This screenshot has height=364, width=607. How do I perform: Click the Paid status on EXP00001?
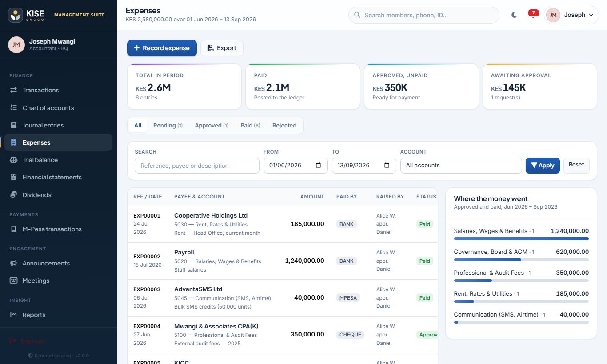(425, 224)
